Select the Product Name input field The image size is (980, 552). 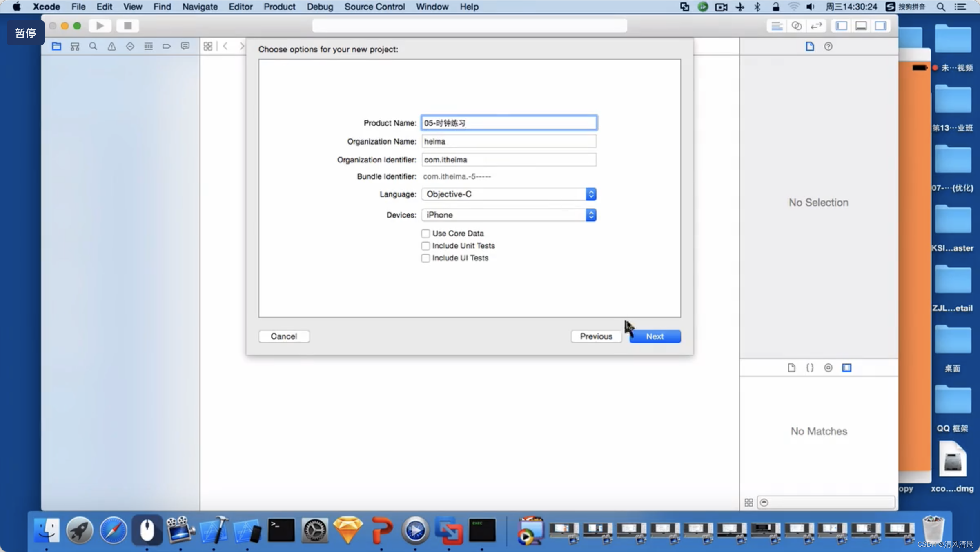(x=509, y=122)
